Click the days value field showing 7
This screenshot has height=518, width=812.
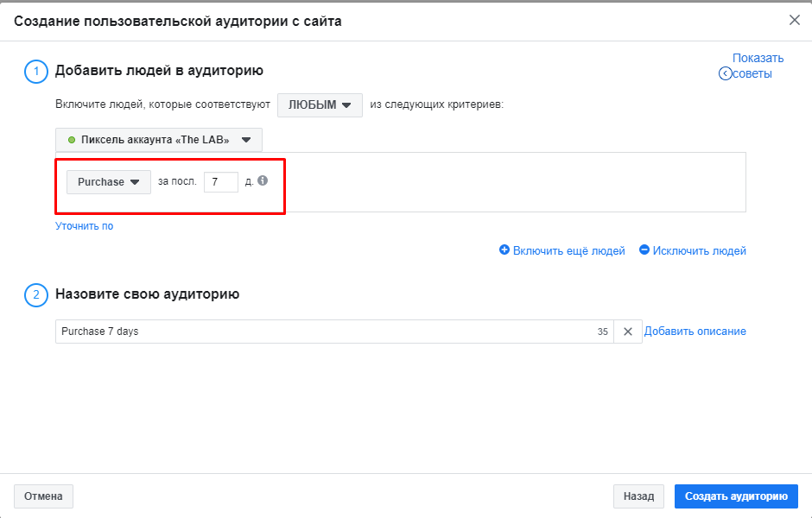point(220,181)
